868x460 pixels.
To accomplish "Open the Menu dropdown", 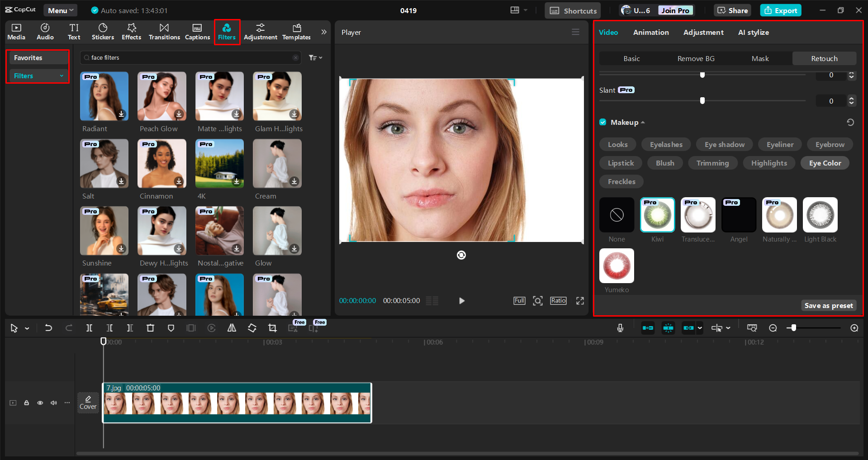I will point(60,10).
